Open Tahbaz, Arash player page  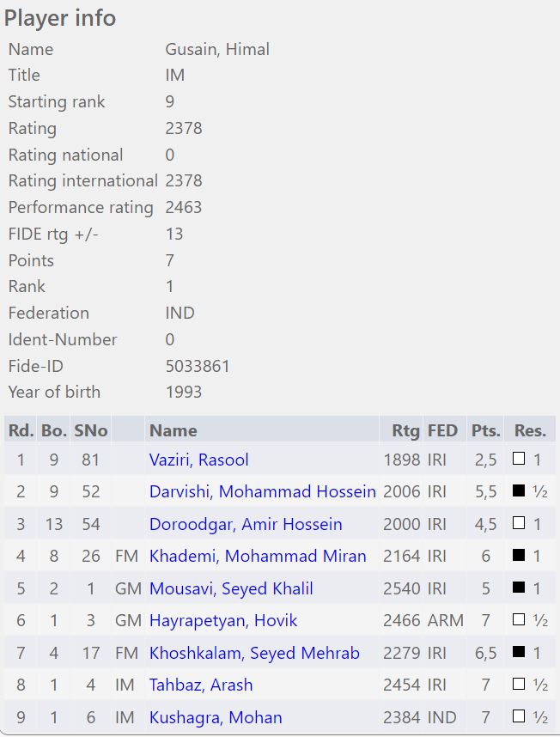pyautogui.click(x=201, y=685)
